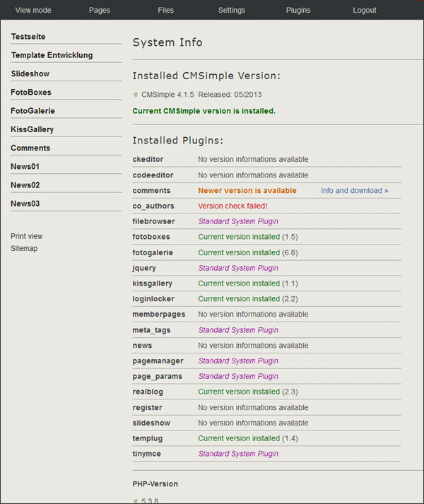Image resolution: width=424 pixels, height=504 pixels.
Task: Click the loginlocker plugin name
Action: 153,299
